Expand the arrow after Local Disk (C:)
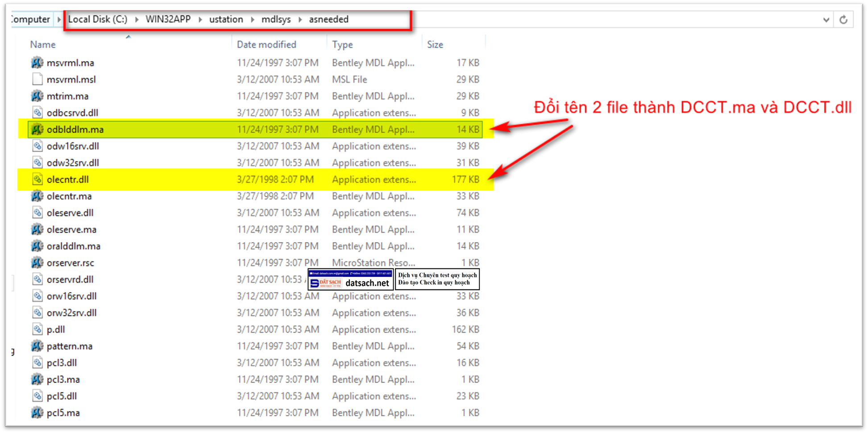Viewport: 868px width, 433px height. tap(137, 20)
